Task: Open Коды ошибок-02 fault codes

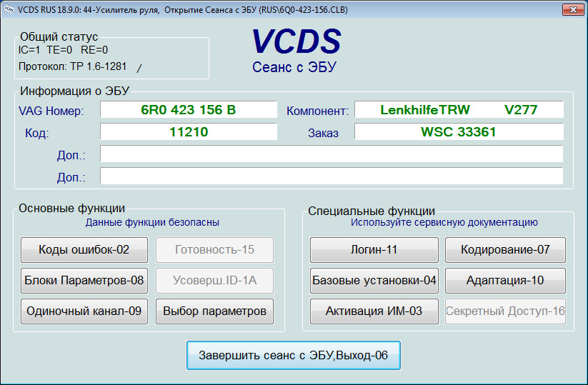Action: [84, 250]
